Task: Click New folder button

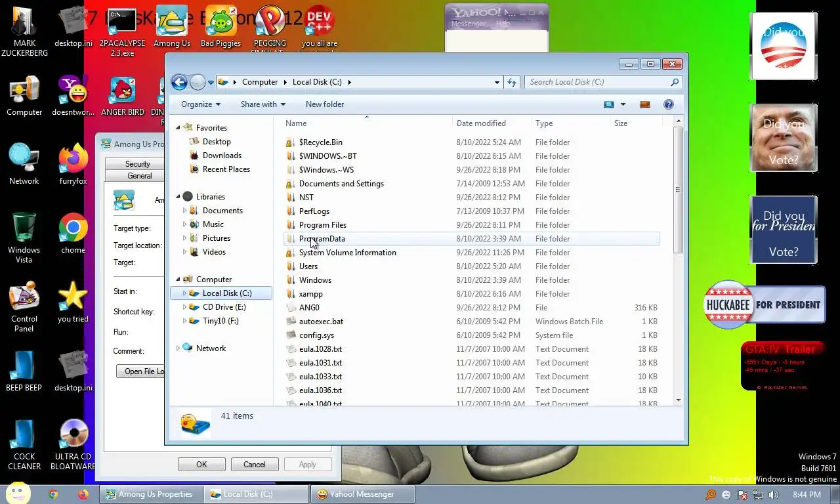Action: coord(325,104)
